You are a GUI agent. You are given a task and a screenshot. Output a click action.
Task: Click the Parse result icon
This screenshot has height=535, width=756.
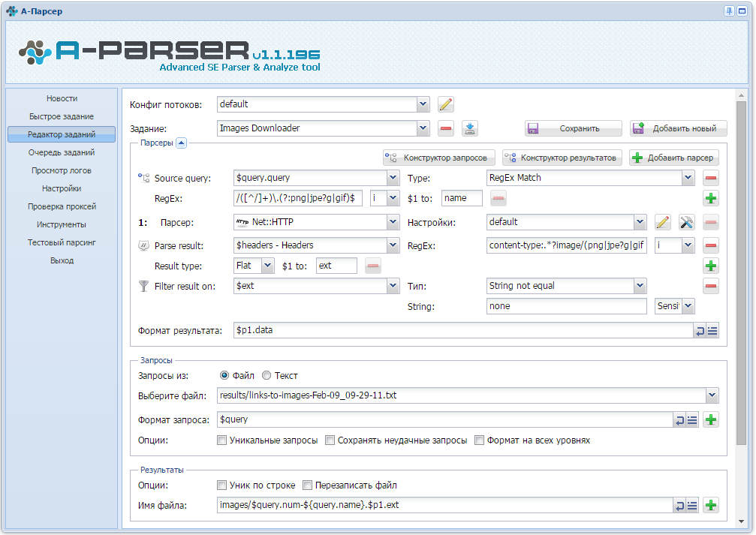click(143, 245)
